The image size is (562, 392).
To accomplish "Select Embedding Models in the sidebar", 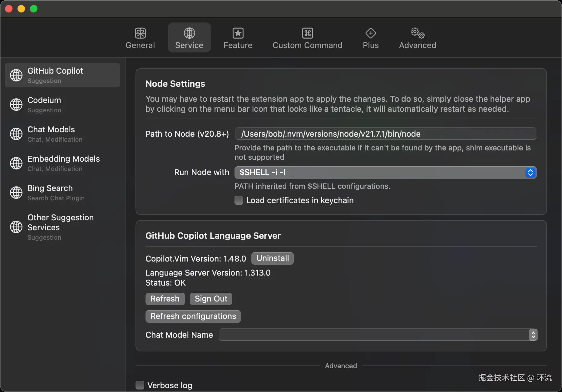I will (62, 163).
